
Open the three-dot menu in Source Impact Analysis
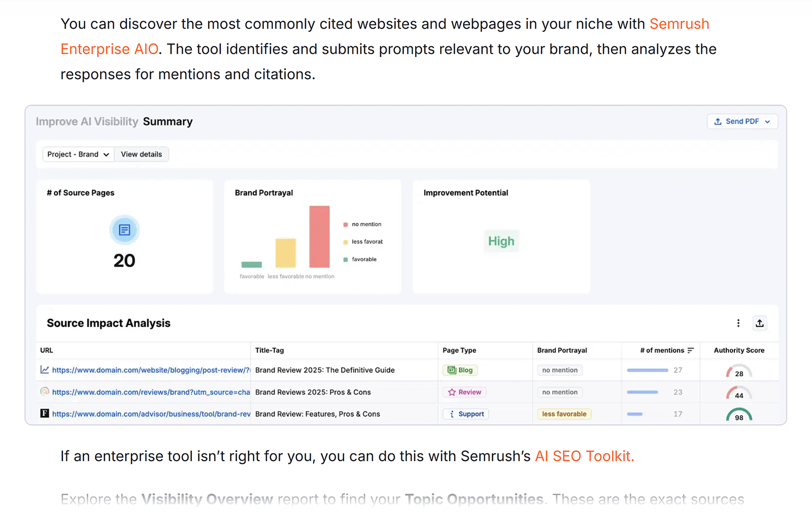pyautogui.click(x=738, y=323)
